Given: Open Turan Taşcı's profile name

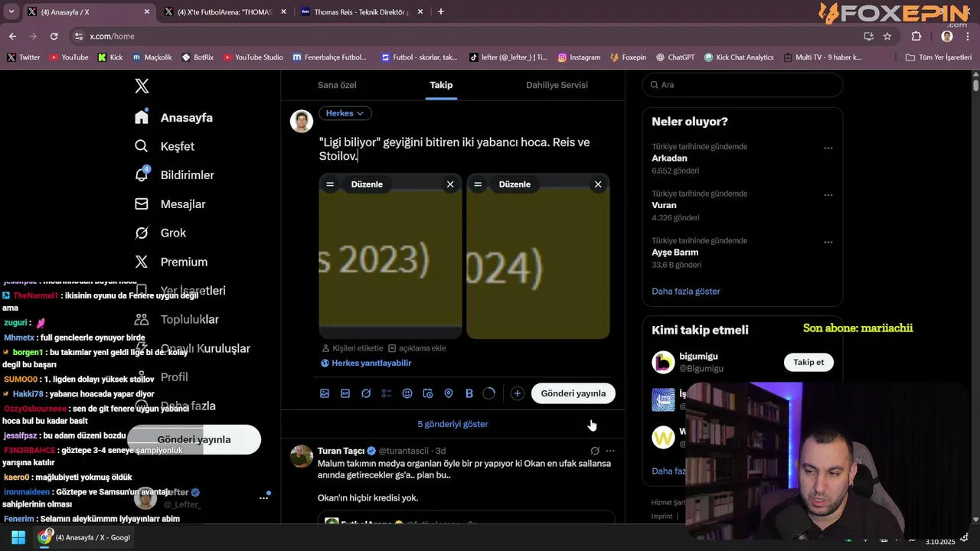Looking at the screenshot, I should (341, 451).
